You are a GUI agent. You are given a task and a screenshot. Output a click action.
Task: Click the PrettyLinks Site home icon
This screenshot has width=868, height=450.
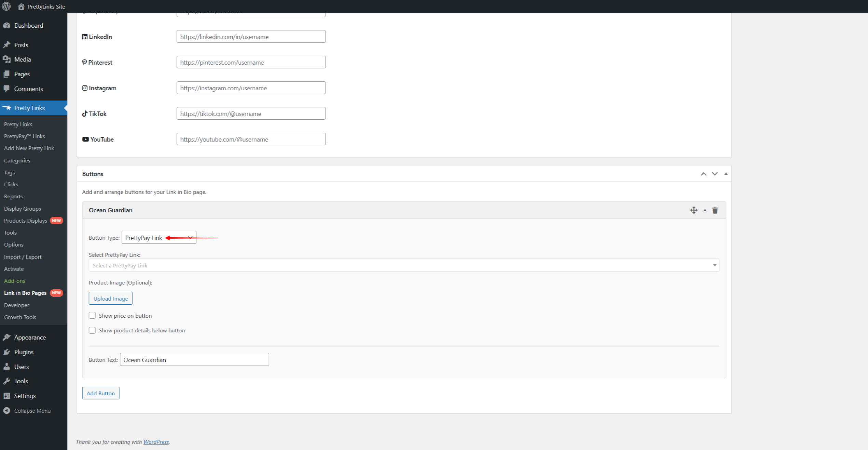tap(21, 6)
